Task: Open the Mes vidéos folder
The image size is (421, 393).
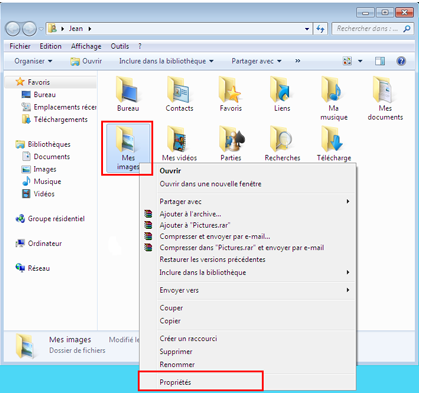Action: [179, 143]
